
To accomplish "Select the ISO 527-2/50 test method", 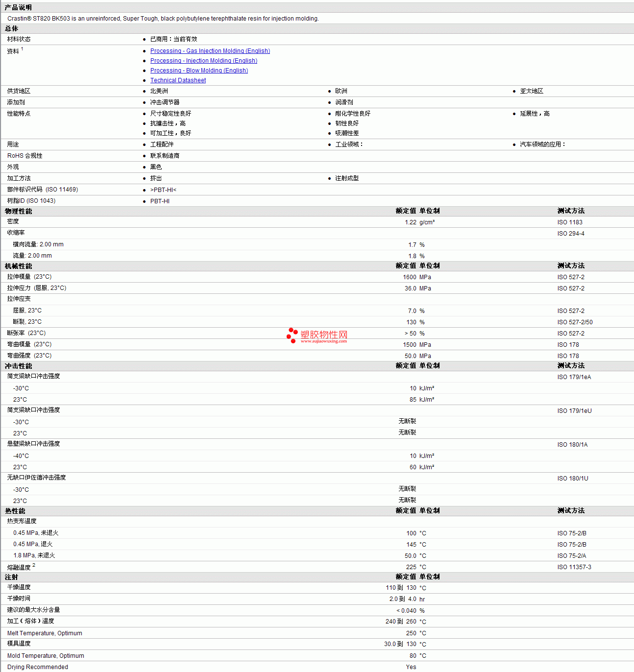I will tap(575, 322).
